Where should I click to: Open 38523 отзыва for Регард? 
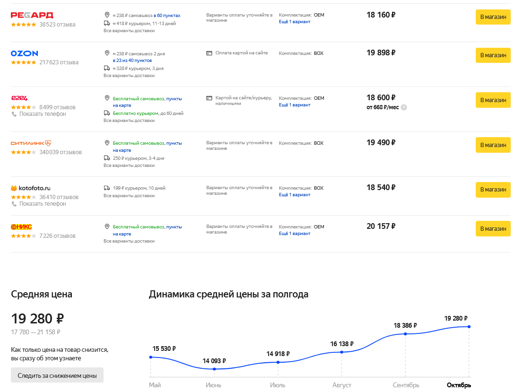point(57,25)
